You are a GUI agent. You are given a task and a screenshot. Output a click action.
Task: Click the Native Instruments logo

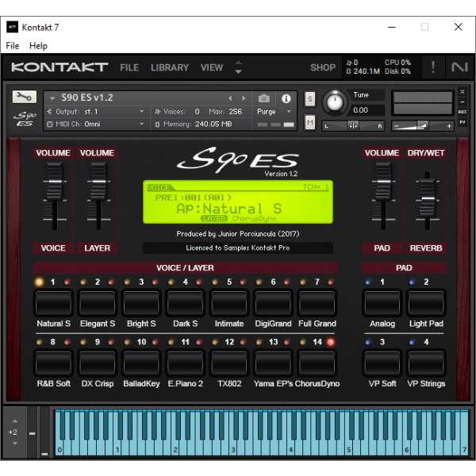(459, 67)
